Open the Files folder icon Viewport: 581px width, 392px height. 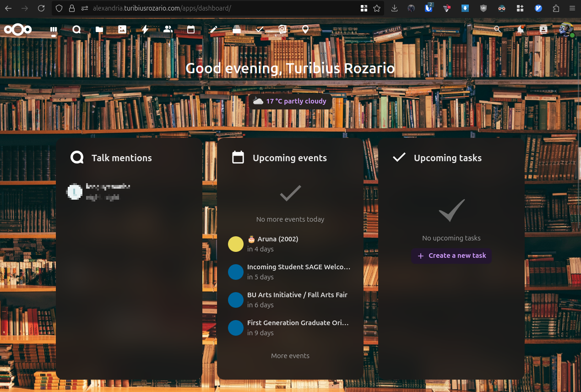click(99, 30)
